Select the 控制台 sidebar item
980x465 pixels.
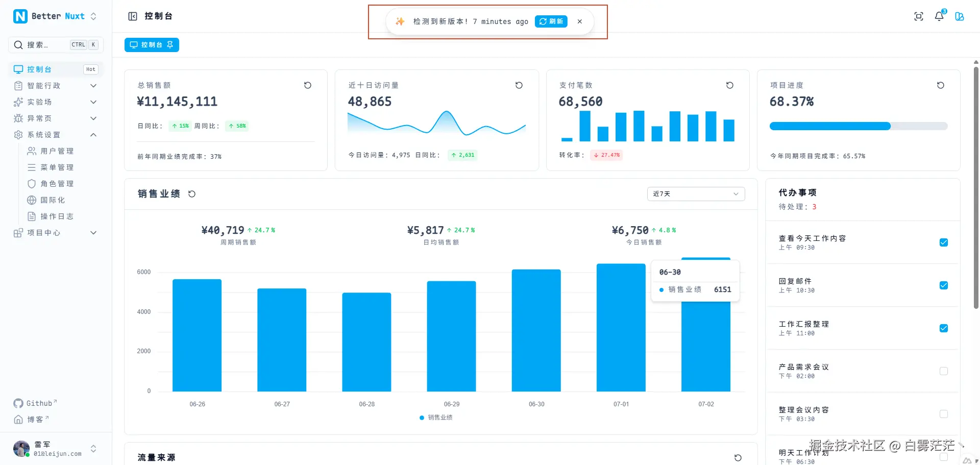coord(56,69)
